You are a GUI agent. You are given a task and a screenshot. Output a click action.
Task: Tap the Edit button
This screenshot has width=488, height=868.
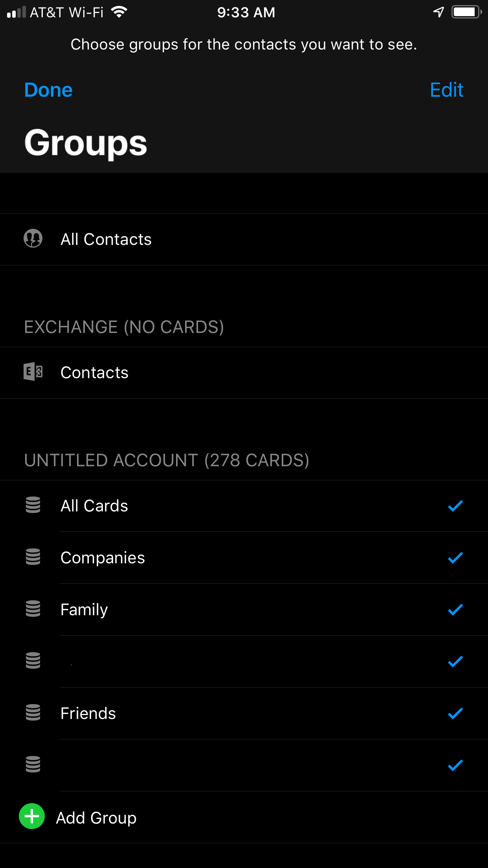coord(447,90)
